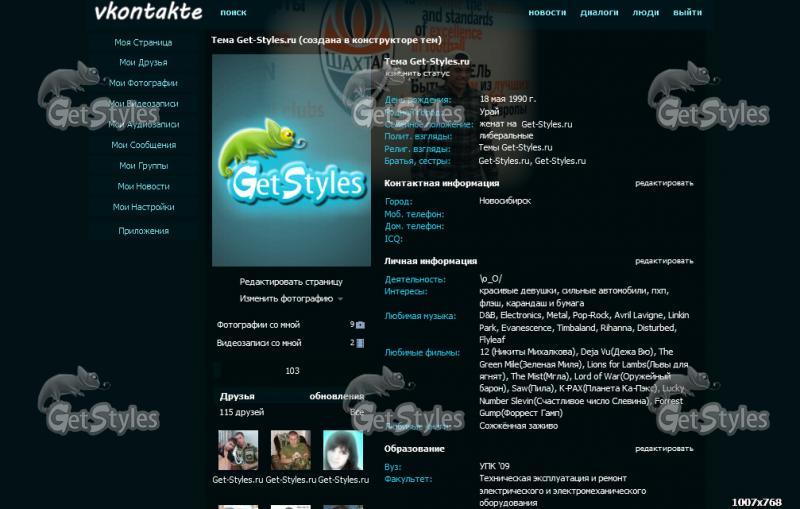The image size is (800, 509).
Task: Select 'Приложения' in the left menu
Action: click(x=143, y=231)
